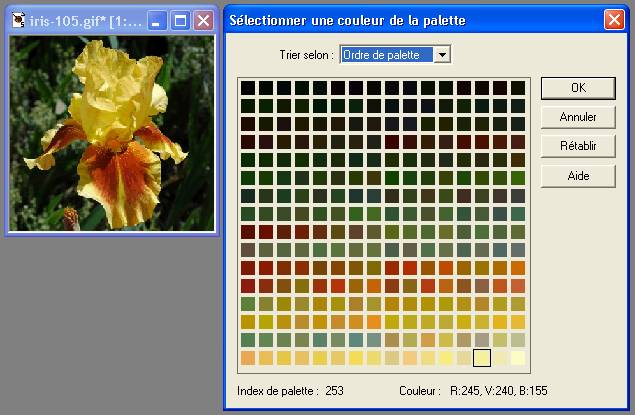
Task: Open help with the Aide button
Action: tap(578, 176)
